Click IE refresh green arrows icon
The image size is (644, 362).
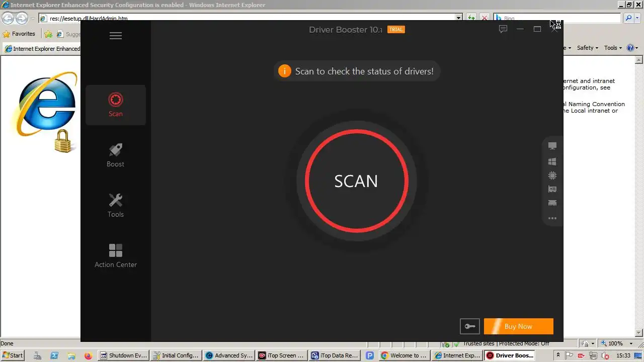[x=471, y=18]
